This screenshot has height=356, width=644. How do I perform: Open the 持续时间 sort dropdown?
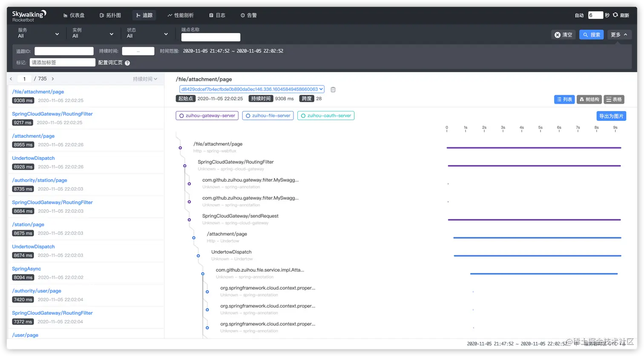click(x=145, y=79)
